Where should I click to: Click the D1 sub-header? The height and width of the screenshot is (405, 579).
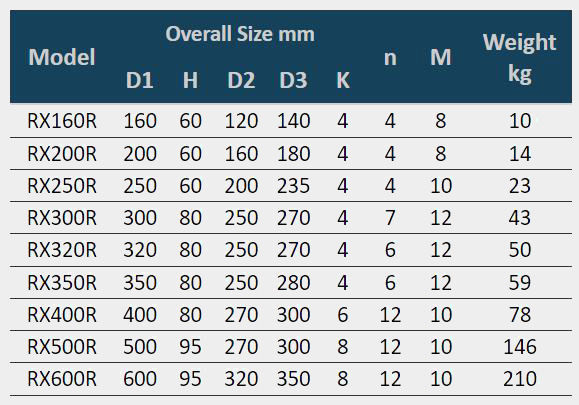140,80
